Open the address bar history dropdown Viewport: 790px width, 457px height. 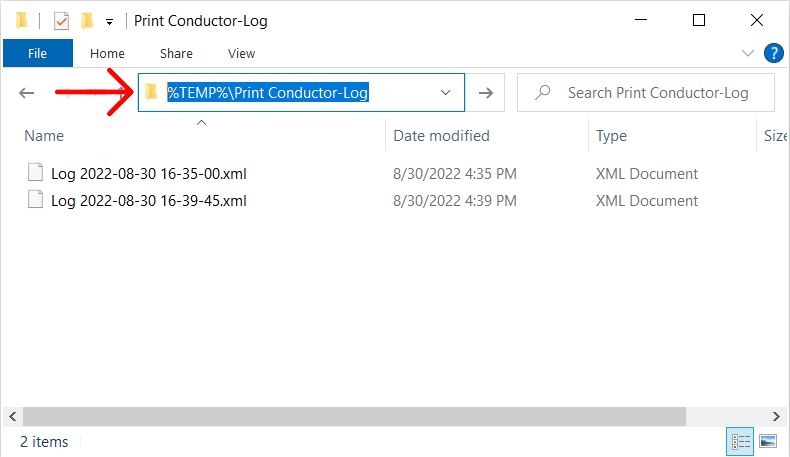click(445, 93)
